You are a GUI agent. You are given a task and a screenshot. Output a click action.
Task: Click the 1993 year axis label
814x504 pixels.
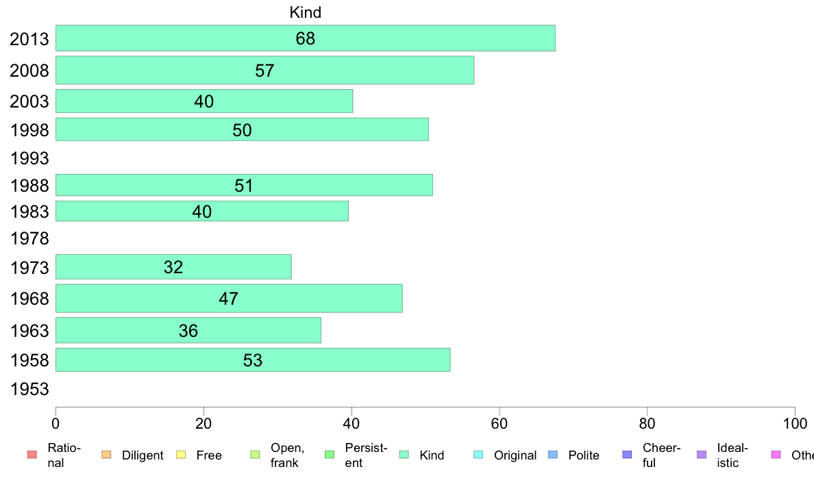(29, 158)
